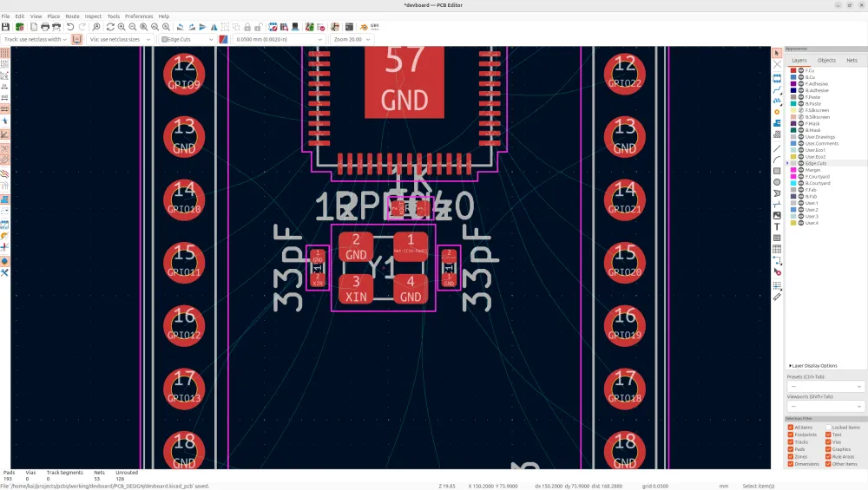
Task: Select the Draw Circle tool
Action: [x=777, y=181]
